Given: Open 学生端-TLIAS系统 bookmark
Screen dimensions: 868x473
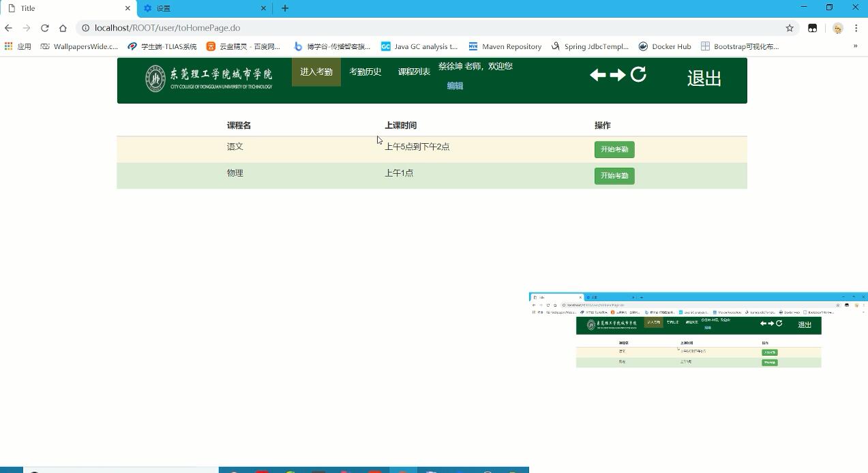Looking at the screenshot, I should [x=162, y=46].
